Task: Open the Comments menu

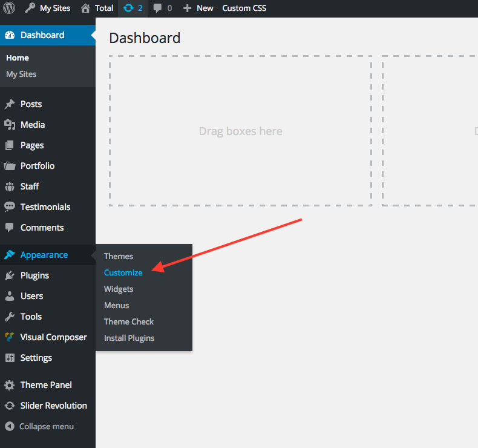Action: click(x=42, y=228)
